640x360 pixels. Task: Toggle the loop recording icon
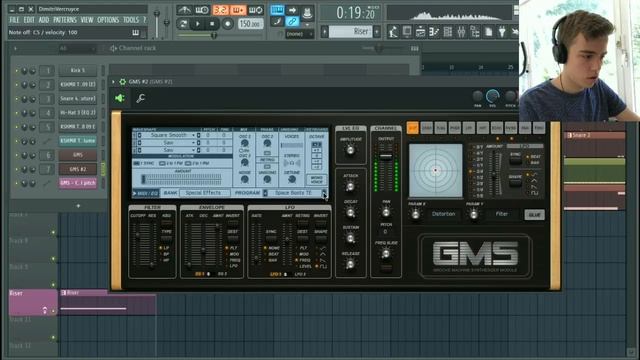[x=256, y=10]
